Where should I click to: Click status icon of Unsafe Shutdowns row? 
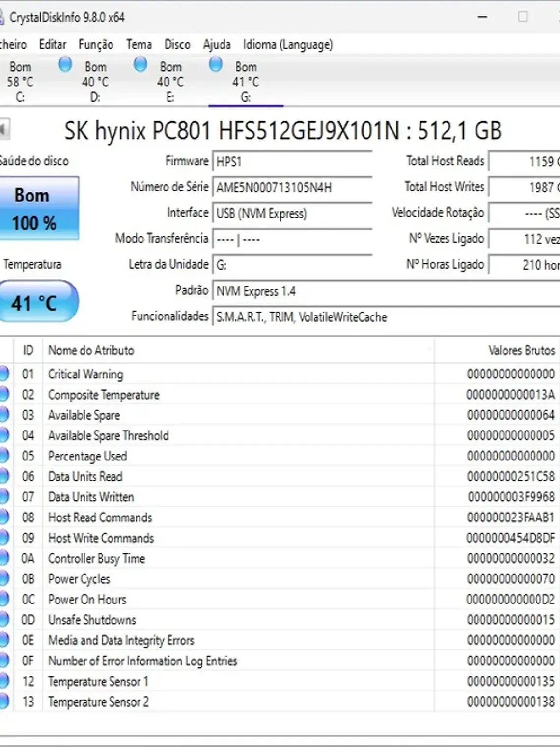[x=4, y=620]
